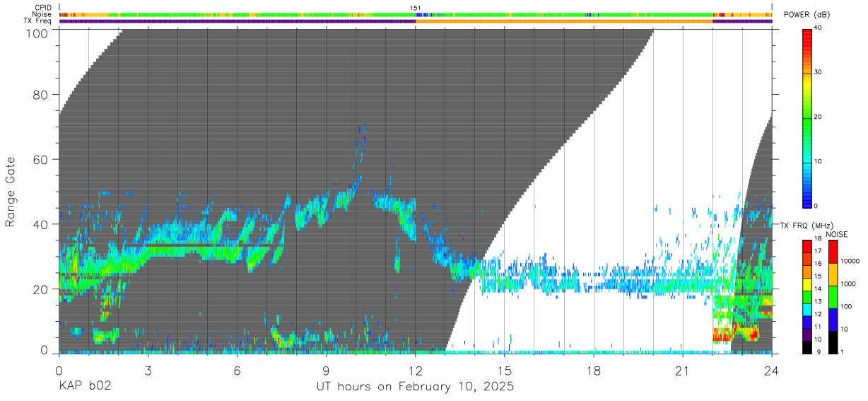Viewport: 868px width, 401px height.
Task: Click the CPID label at top left
Action: point(43,8)
